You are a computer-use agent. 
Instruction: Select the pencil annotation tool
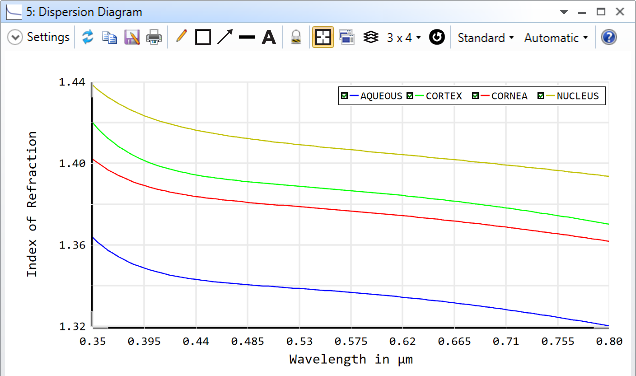pyautogui.click(x=181, y=37)
